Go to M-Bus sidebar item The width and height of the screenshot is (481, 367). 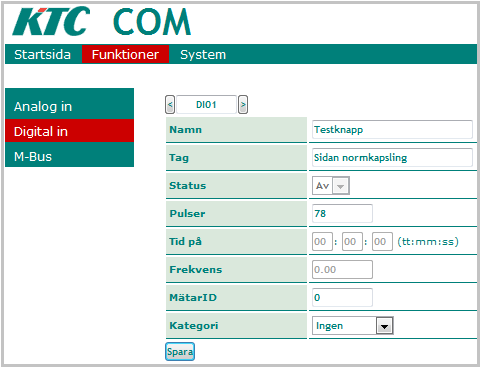coord(69,156)
